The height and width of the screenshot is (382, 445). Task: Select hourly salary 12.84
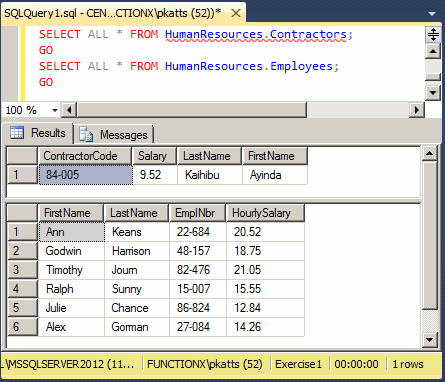[x=265, y=308]
